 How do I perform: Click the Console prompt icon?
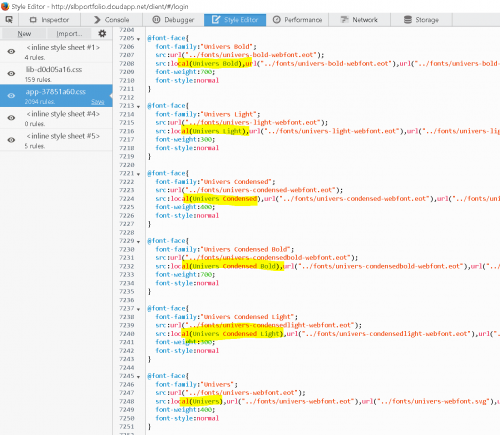[97, 20]
